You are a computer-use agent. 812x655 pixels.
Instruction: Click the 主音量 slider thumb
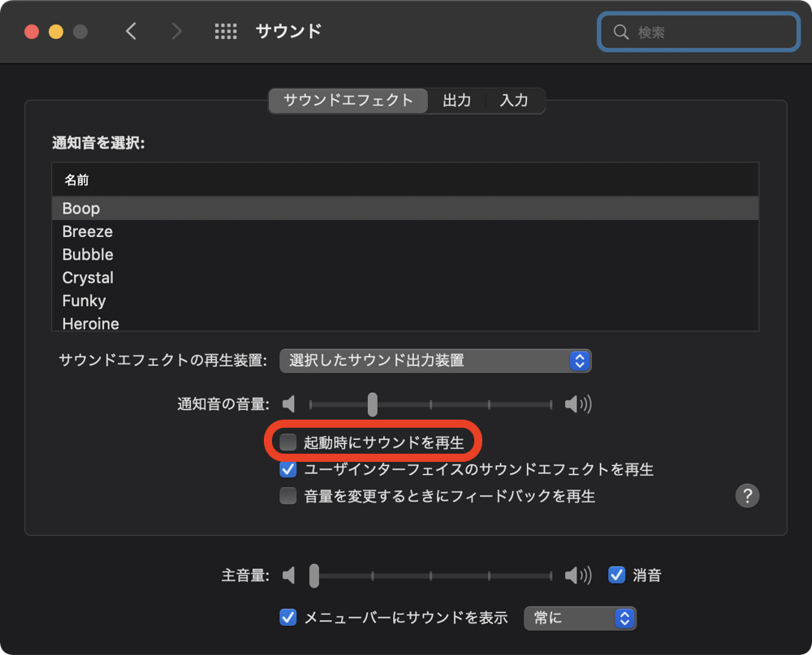313,575
